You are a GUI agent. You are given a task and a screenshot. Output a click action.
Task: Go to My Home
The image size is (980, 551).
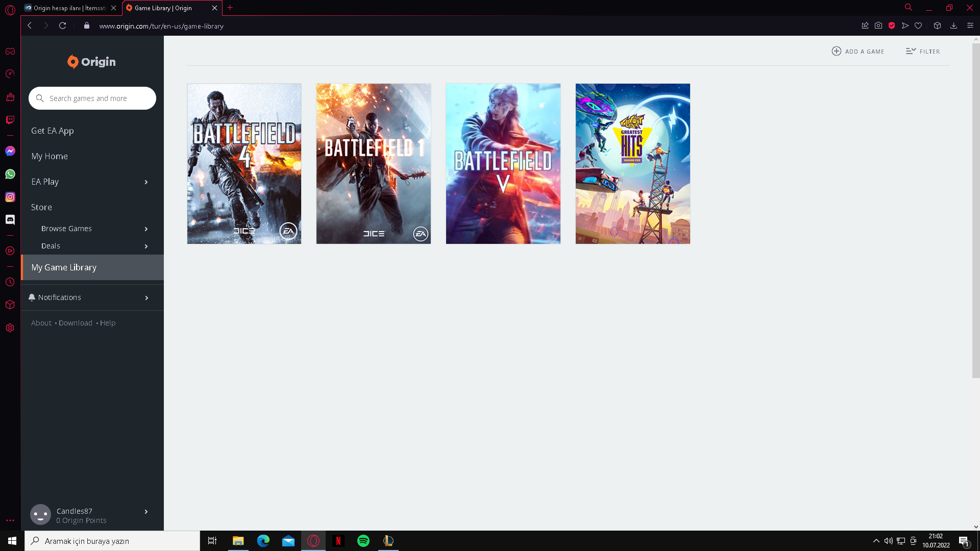click(50, 156)
